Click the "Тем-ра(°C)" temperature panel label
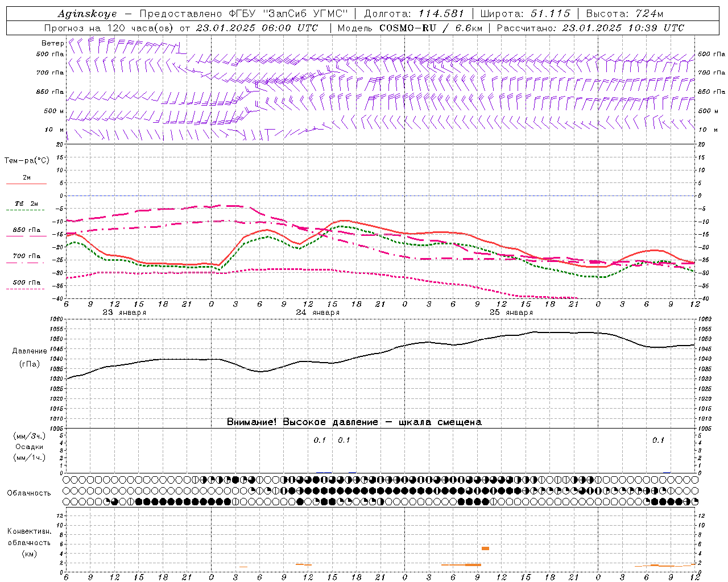Image resolution: width=728 pixels, height=582 pixels. click(x=27, y=161)
